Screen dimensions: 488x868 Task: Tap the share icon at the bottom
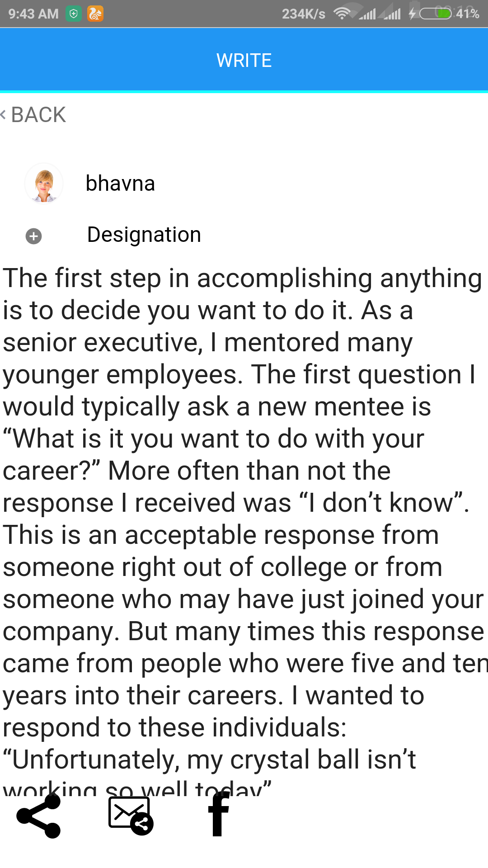[39, 816]
